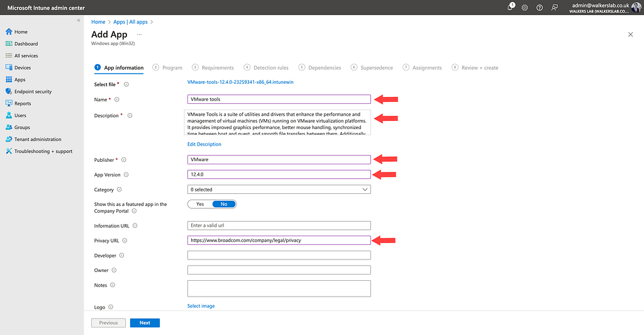644x335 pixels.
Task: Open the settings gear in header
Action: coord(525,8)
